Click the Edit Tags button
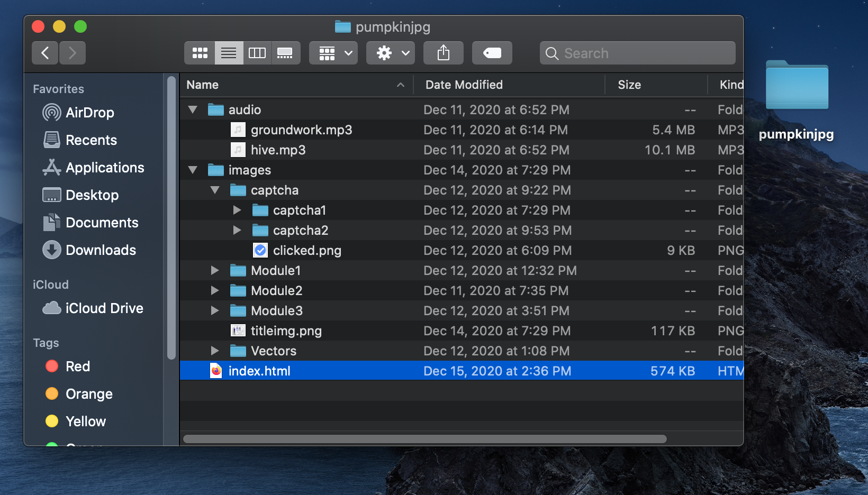This screenshot has height=495, width=868. tap(492, 53)
